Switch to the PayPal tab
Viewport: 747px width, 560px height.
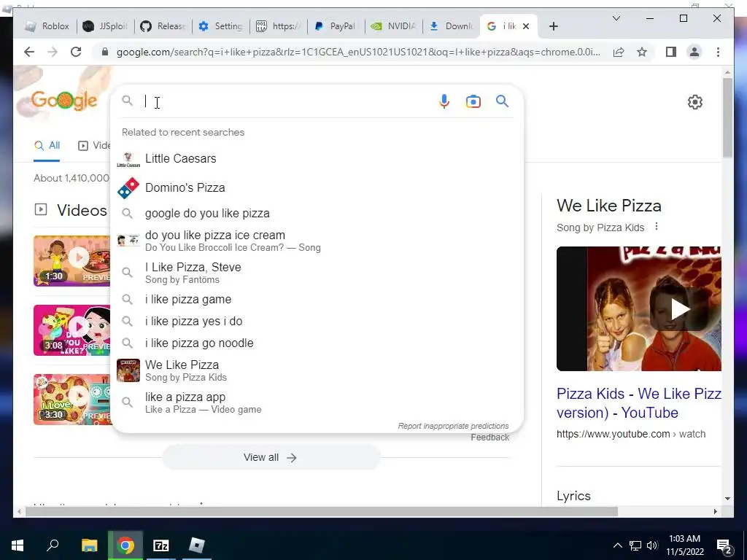[336, 26]
